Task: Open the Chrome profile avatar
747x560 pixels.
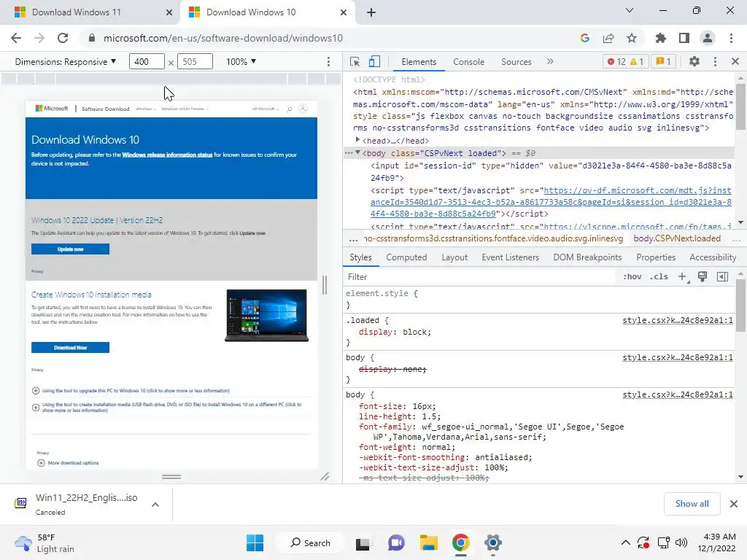Action: pos(708,38)
